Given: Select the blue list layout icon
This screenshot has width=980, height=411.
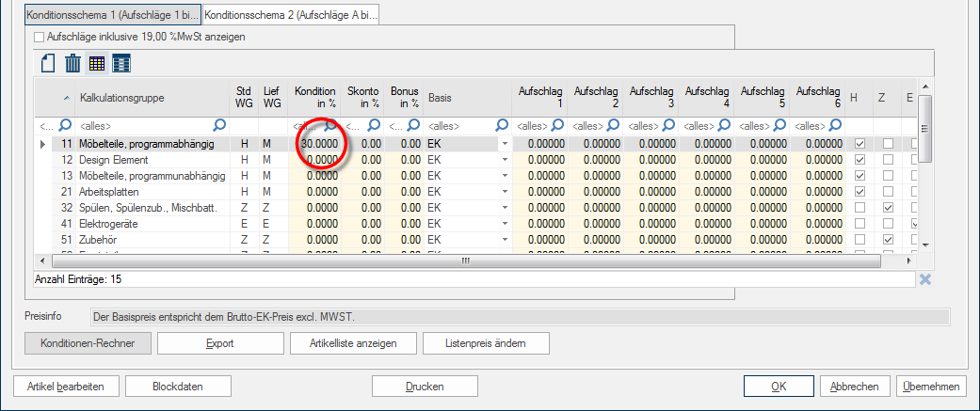Looking at the screenshot, I should click(121, 63).
